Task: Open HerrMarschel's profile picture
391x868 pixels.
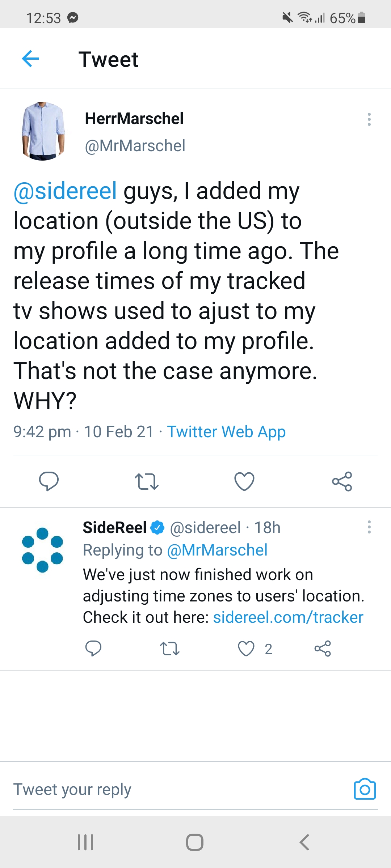Action: (43, 131)
